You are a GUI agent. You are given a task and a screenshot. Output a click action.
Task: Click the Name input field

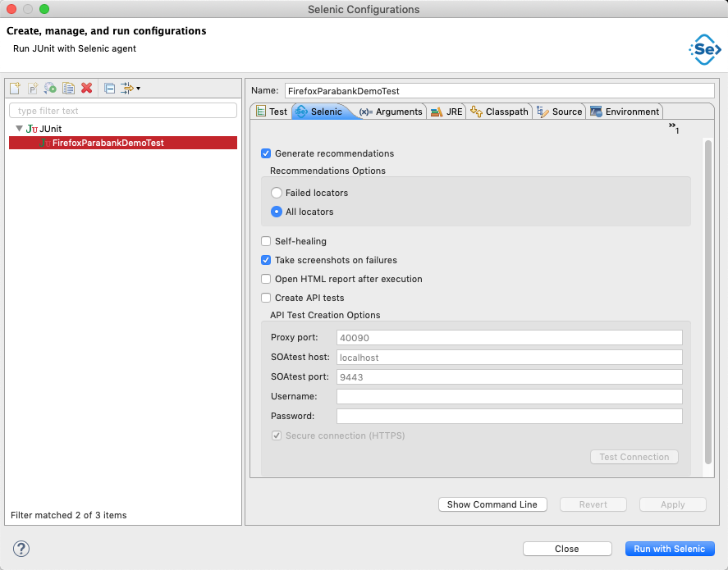(x=499, y=91)
